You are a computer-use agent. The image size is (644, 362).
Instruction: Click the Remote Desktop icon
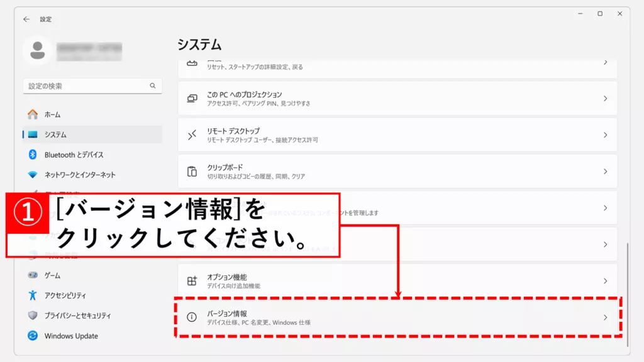192,135
